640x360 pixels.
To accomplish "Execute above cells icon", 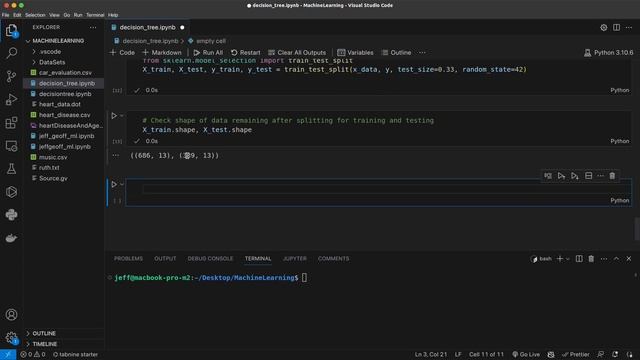I will click(x=561, y=176).
